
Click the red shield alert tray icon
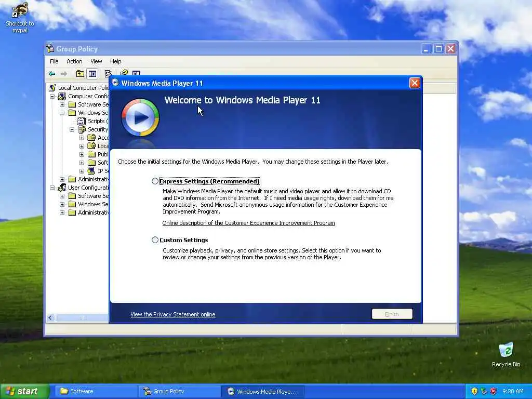click(494, 391)
